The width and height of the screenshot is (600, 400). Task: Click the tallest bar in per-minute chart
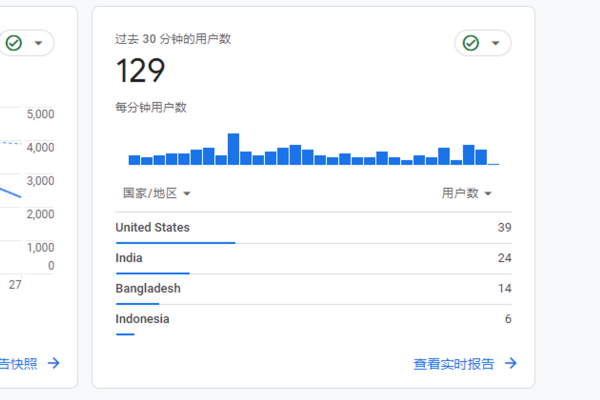(233, 149)
